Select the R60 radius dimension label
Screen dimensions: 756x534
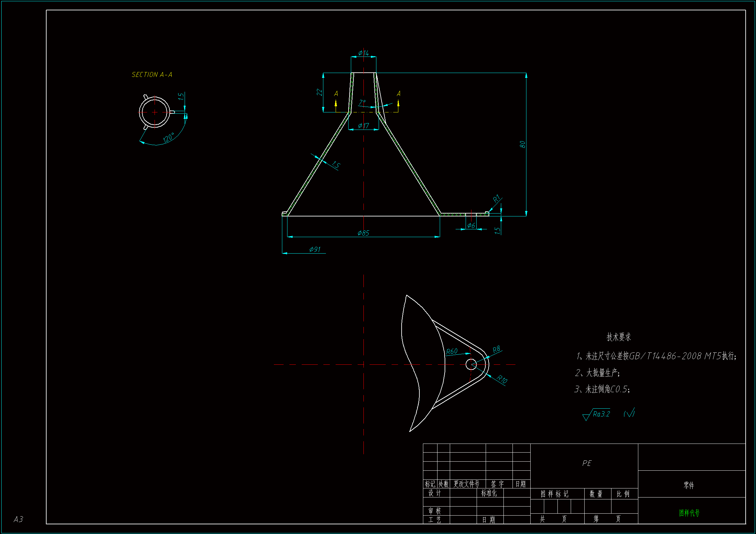coord(452,351)
